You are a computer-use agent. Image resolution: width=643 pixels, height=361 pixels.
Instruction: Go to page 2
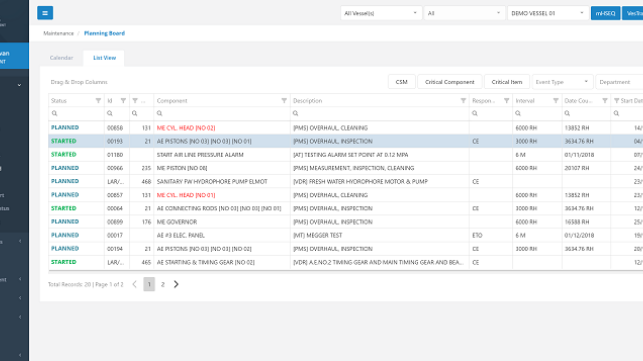point(163,284)
